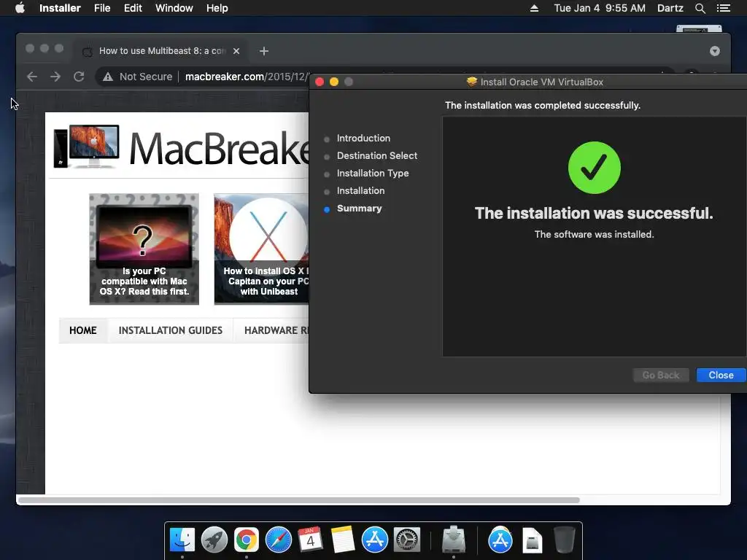
Task: Click the macbreaker.com address bar URL
Action: pos(247,77)
